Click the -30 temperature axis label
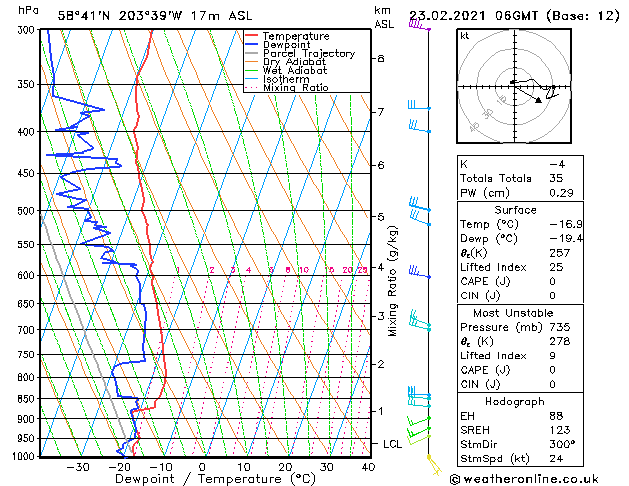This screenshot has height=486, width=629. [77, 467]
